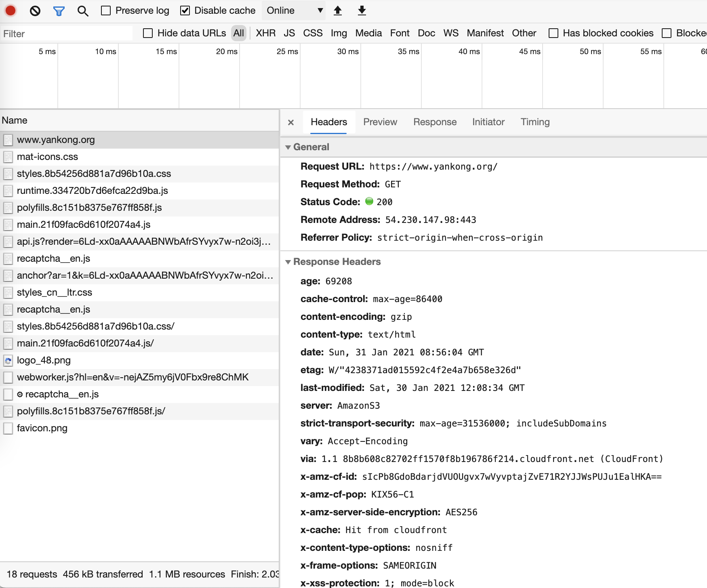The image size is (707, 588).
Task: Click file icon beside styles_cn__ltr.css
Action: [x=8, y=293]
